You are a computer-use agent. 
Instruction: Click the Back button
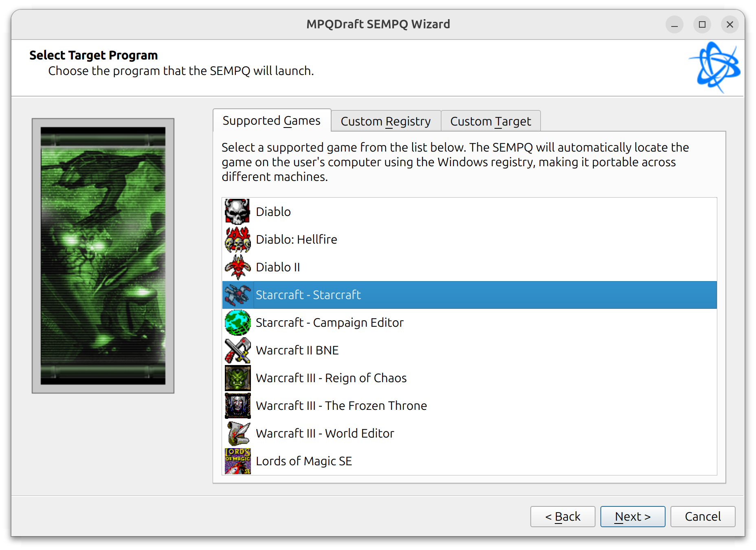(x=563, y=516)
